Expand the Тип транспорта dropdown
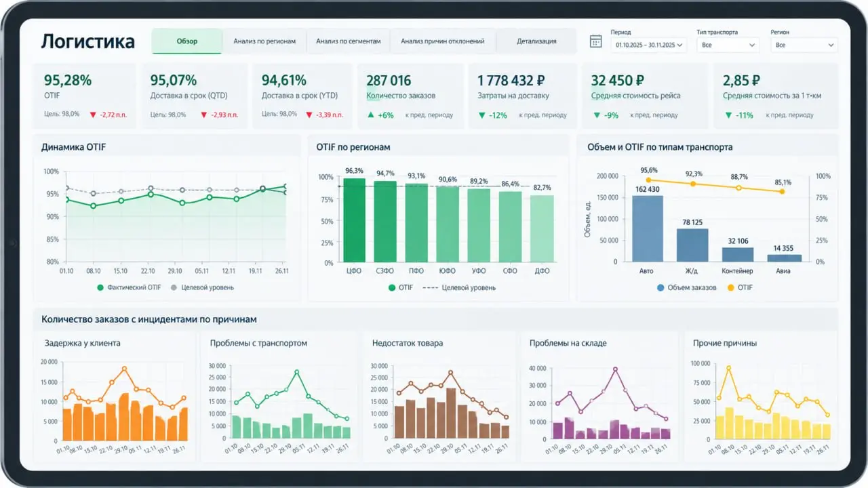The image size is (868, 488). click(x=728, y=45)
